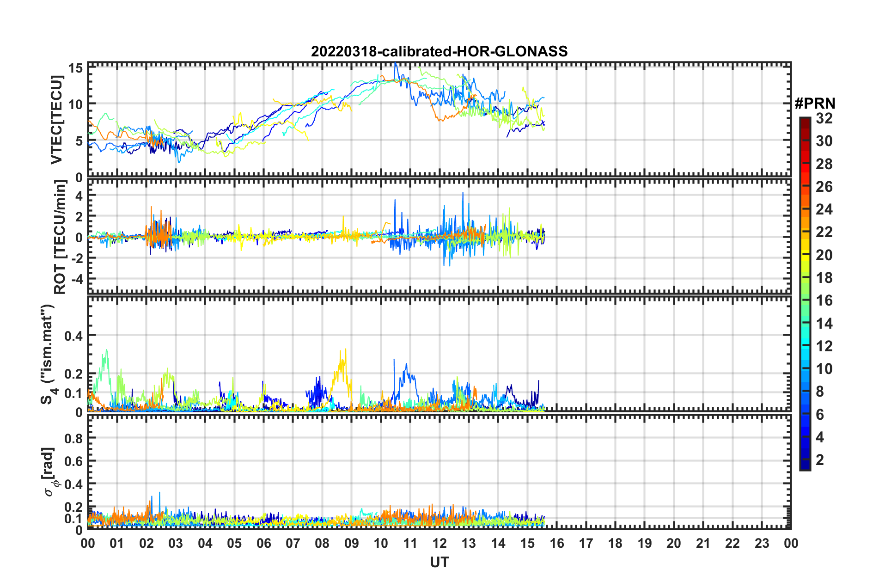Click colorbar tick label "32"
Viewport: 879px width, 588px height.
point(824,118)
